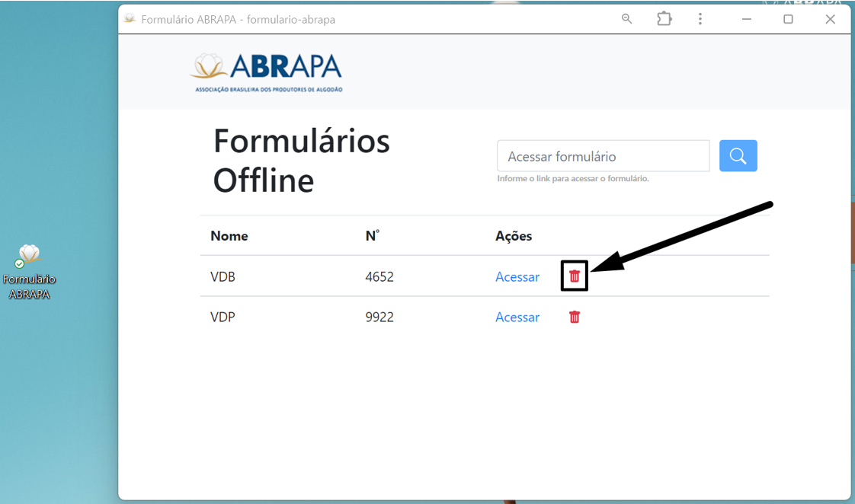Select the 9922 number cell
Viewport: 855px width, 504px height.
pyautogui.click(x=379, y=317)
